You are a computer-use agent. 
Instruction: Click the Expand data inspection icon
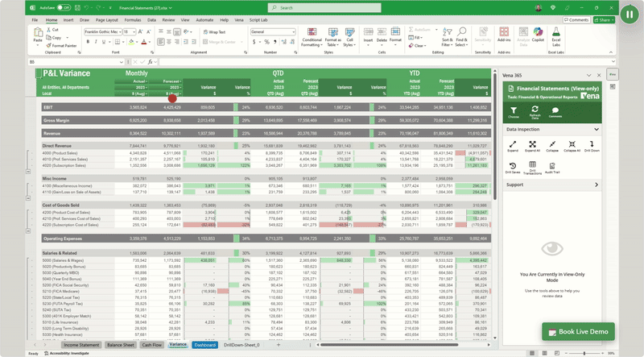coord(513,146)
